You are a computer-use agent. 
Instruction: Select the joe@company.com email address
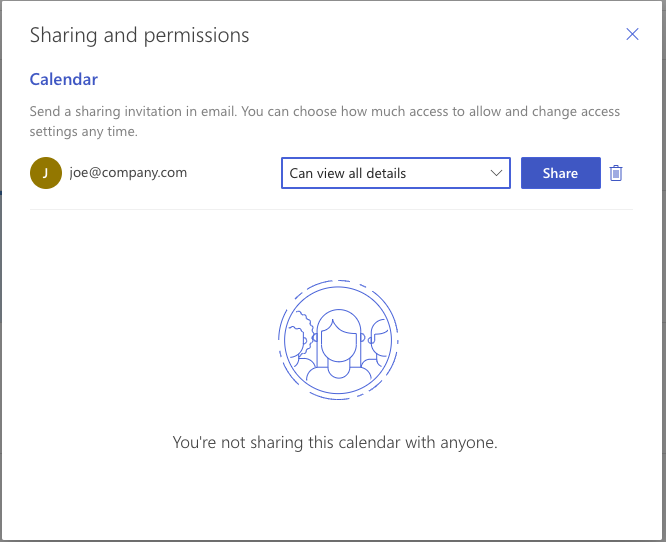[128, 172]
